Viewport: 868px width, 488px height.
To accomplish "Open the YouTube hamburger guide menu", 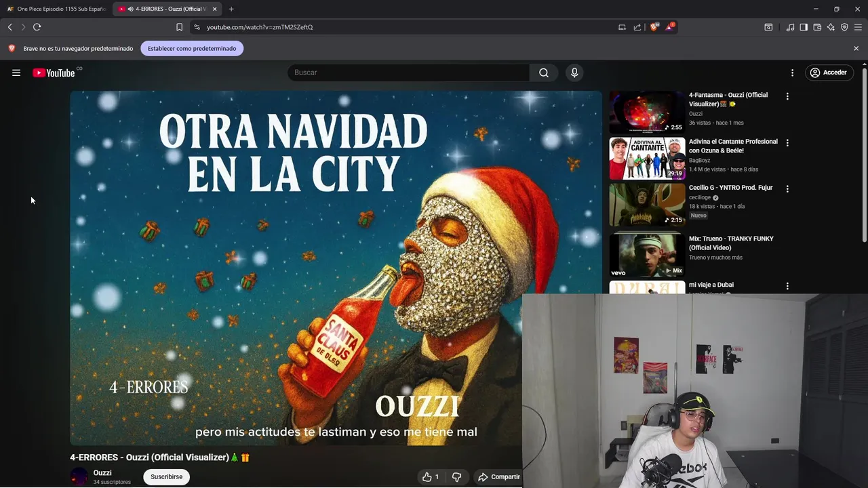I will pos(16,73).
